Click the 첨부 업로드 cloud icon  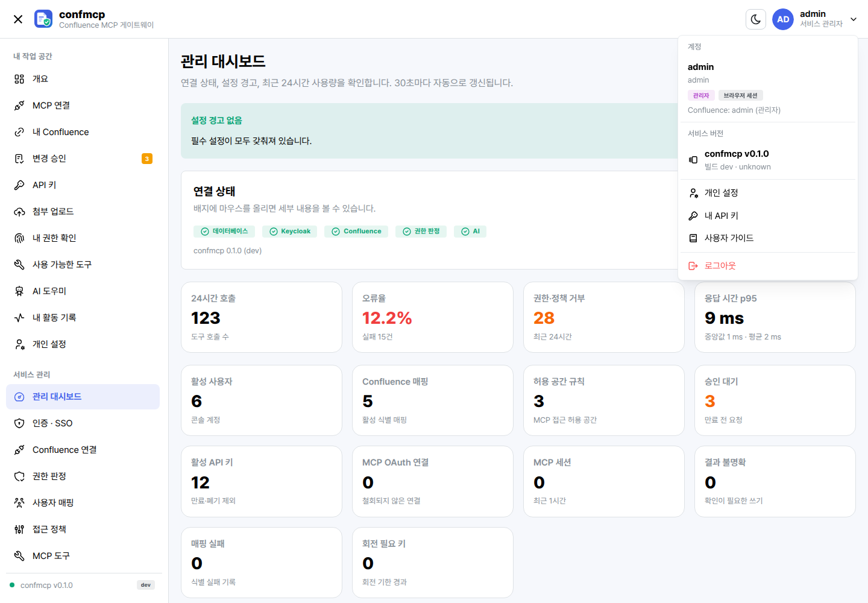click(x=19, y=212)
